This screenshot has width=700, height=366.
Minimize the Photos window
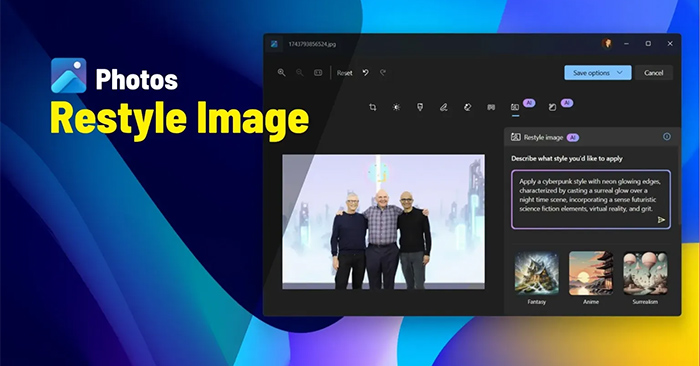627,43
